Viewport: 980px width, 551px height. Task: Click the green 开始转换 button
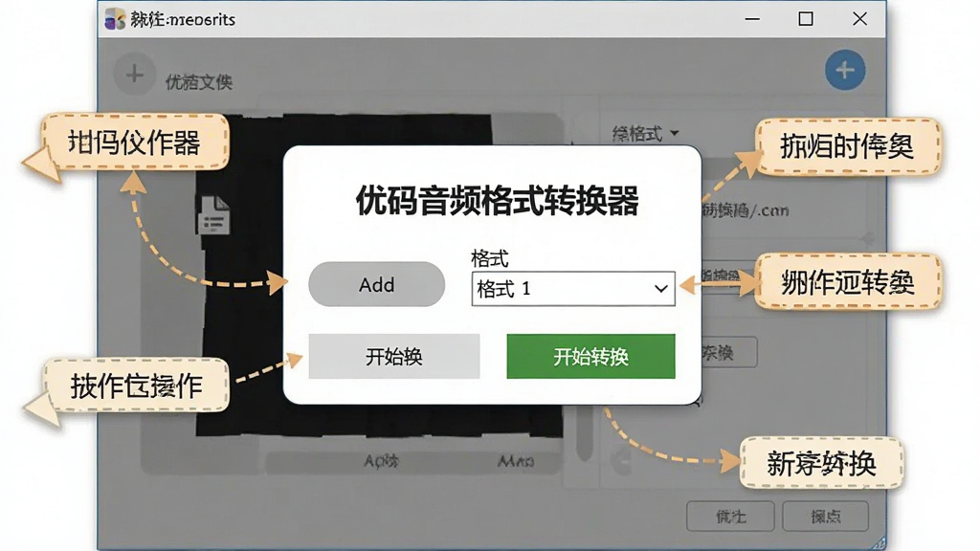point(590,356)
